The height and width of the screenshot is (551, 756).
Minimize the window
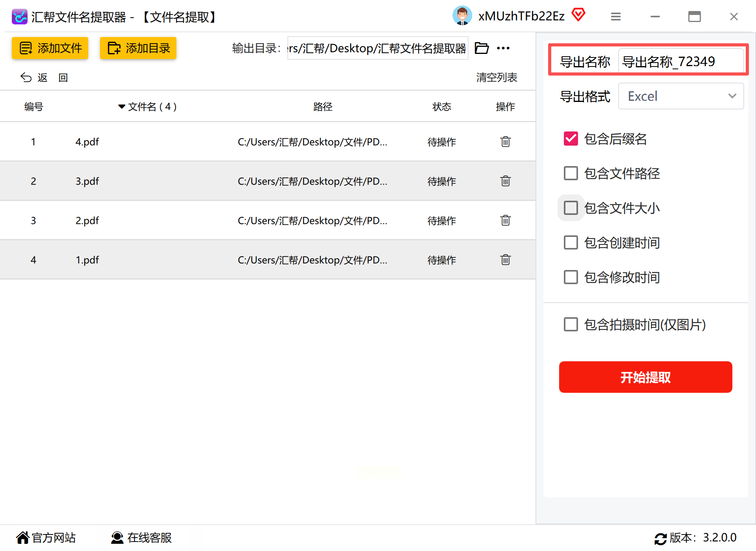coord(655,17)
